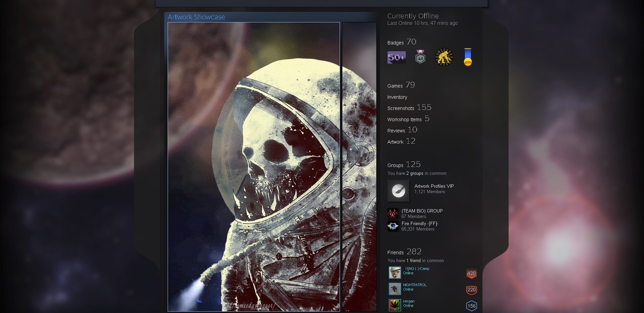The height and width of the screenshot is (313, 644).
Task: Open NIGHTPATROL friend's avatar
Action: click(x=395, y=289)
